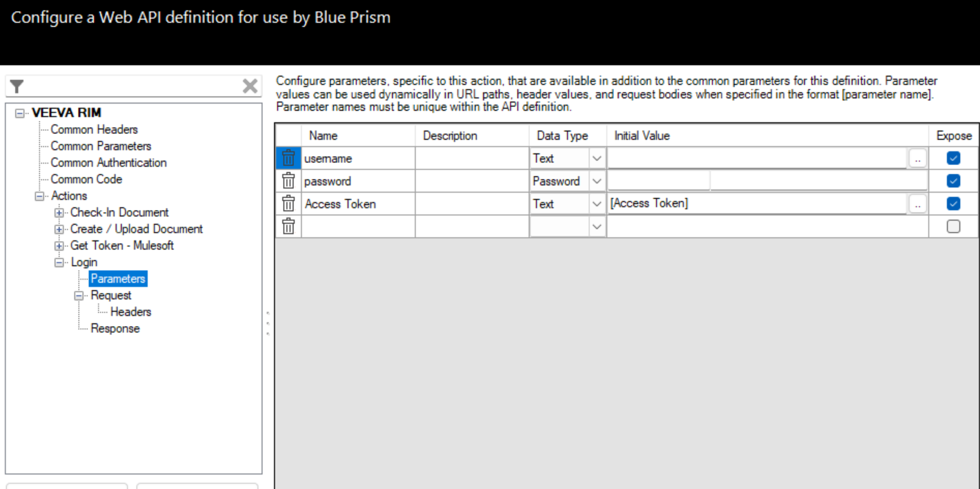
Task: Click the [Access Token] initial value
Action: point(757,204)
